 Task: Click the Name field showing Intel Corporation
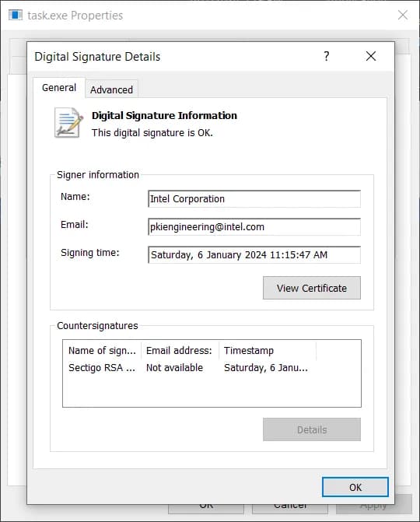coord(254,198)
